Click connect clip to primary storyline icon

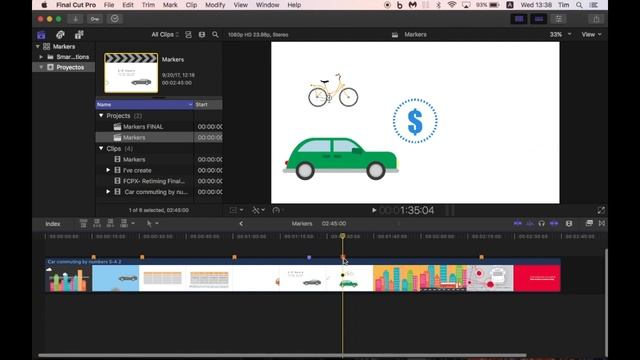click(x=83, y=224)
